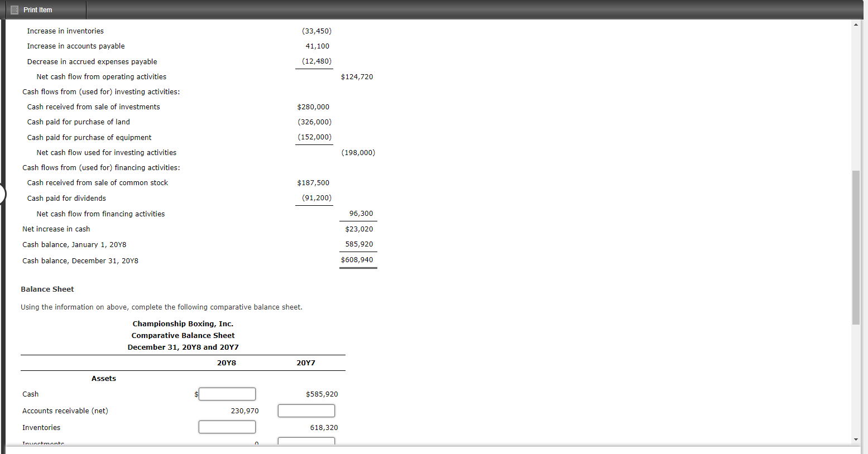Select the 'Championship Boxing, Inc.' title
The height and width of the screenshot is (454, 868).
point(183,324)
